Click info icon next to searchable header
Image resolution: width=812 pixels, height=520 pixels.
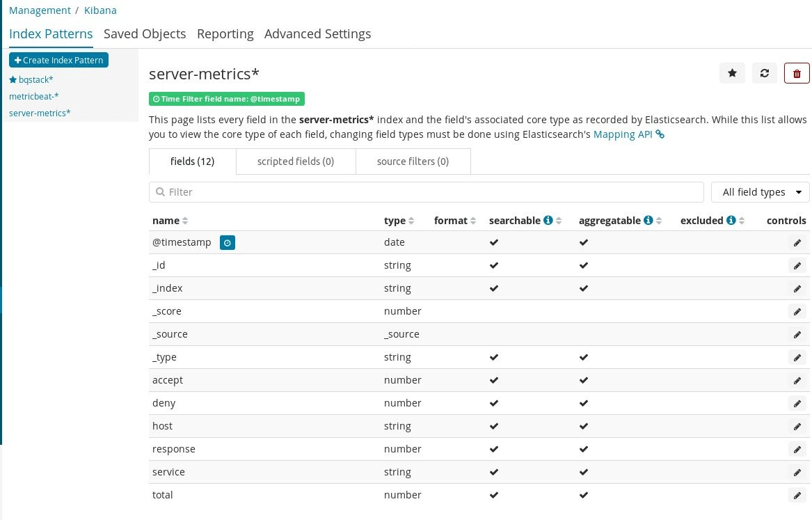coord(548,221)
